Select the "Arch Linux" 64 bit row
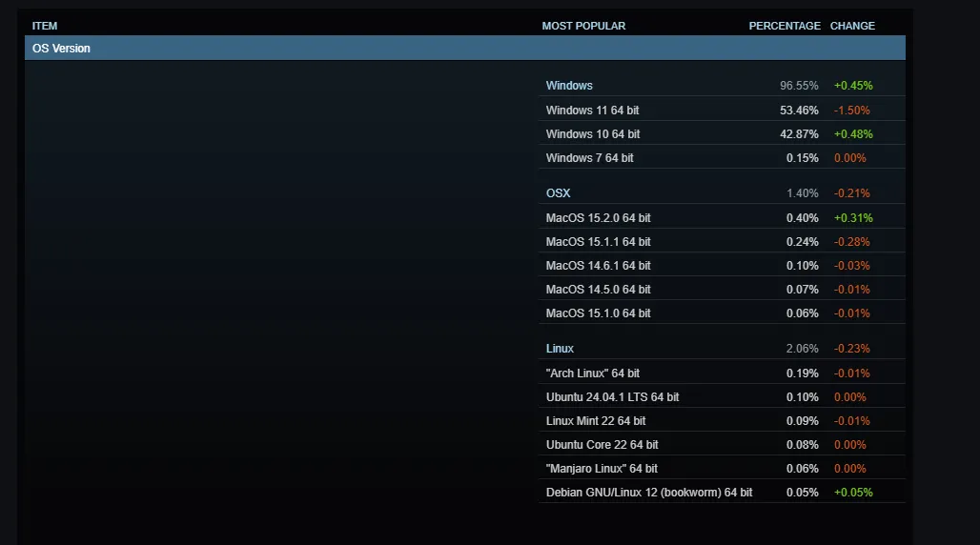980x545 pixels. (592, 373)
